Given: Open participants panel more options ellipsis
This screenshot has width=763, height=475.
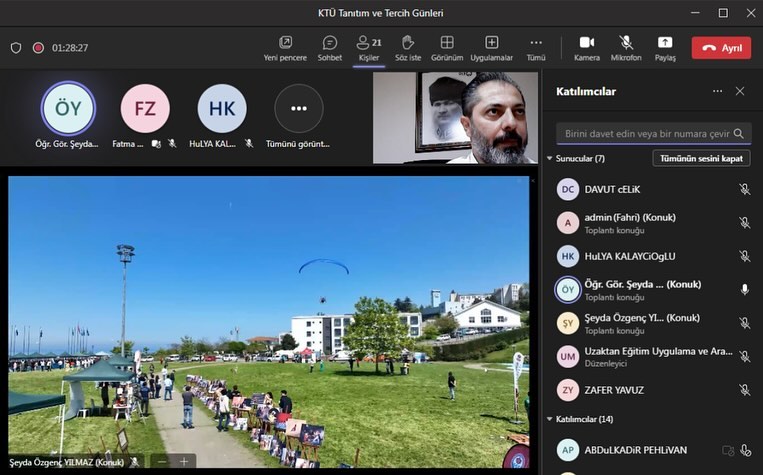Looking at the screenshot, I should 717,91.
